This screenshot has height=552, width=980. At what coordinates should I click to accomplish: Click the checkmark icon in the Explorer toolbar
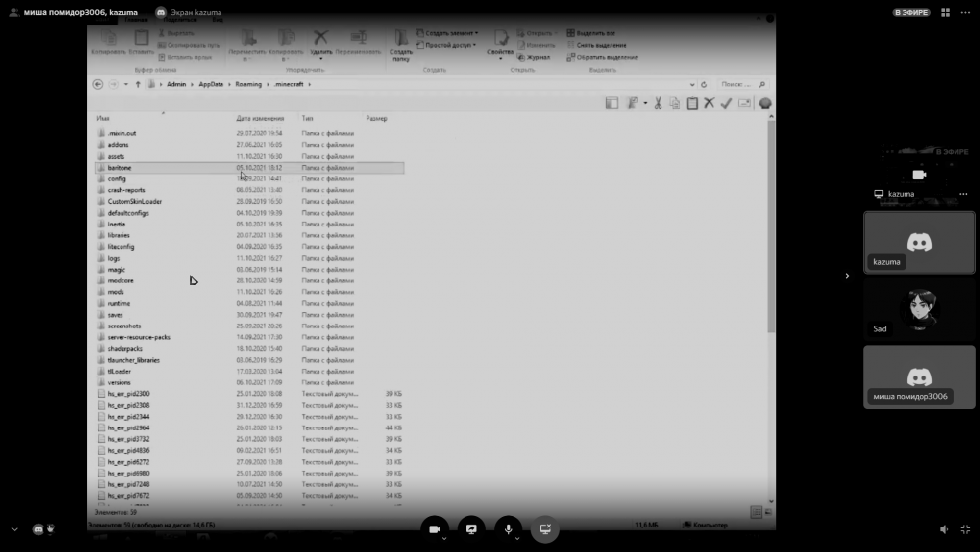coord(726,103)
